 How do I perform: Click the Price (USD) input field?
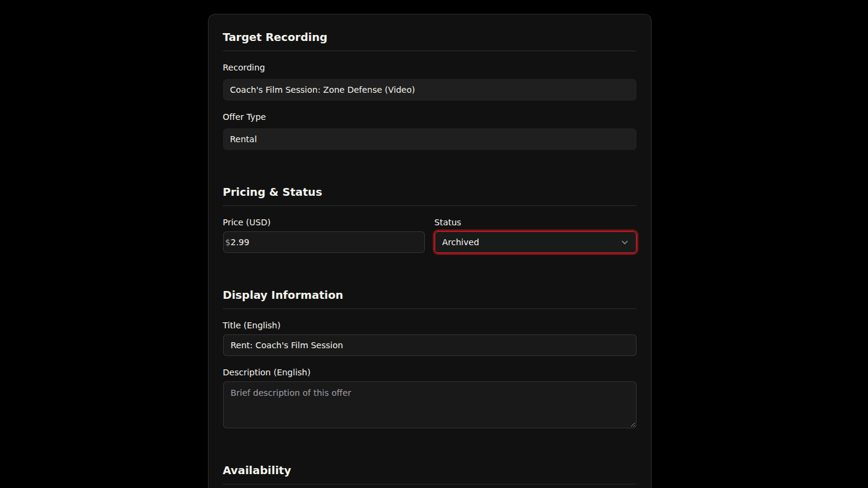point(324,242)
